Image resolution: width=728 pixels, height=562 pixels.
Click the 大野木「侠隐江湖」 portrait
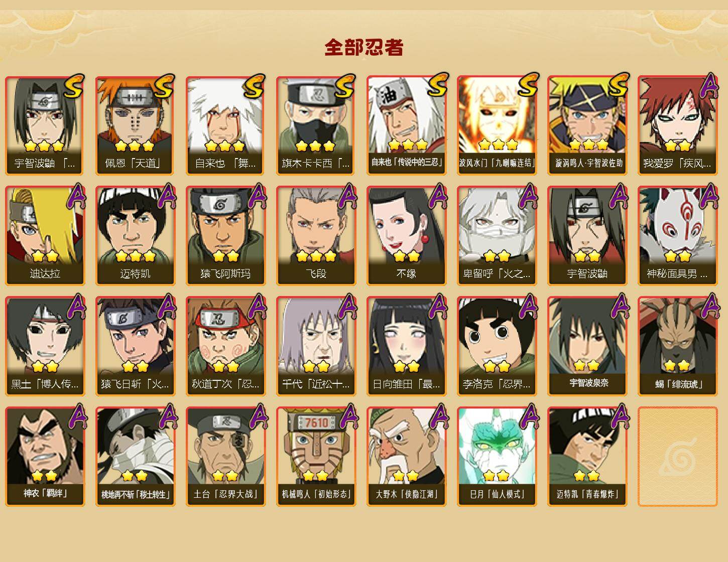406,457
